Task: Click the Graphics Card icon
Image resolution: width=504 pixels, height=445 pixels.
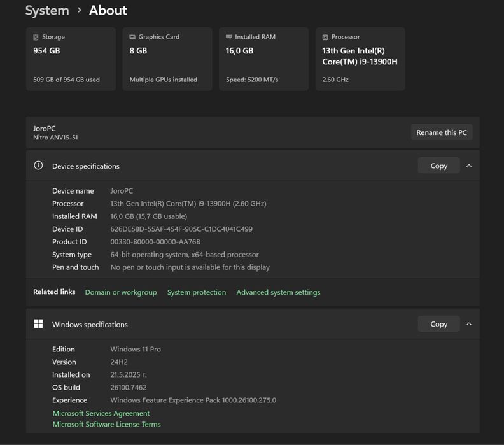Action: click(x=132, y=38)
